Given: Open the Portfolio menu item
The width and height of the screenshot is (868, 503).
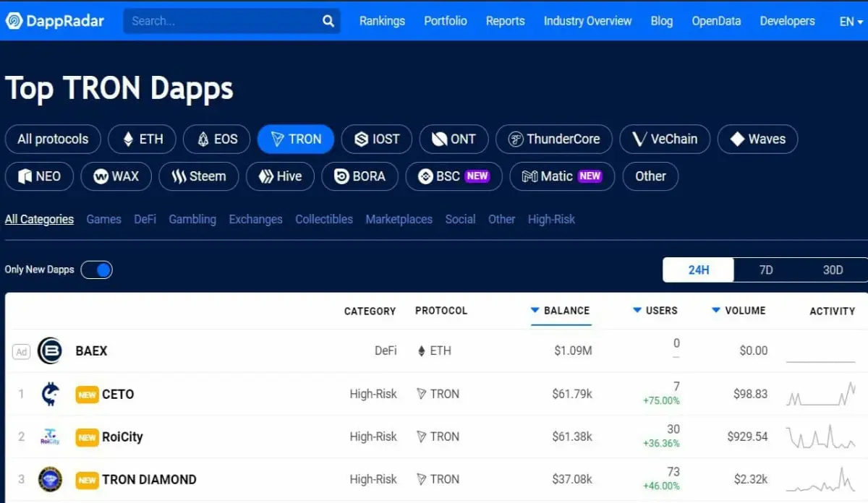Looking at the screenshot, I should point(446,21).
